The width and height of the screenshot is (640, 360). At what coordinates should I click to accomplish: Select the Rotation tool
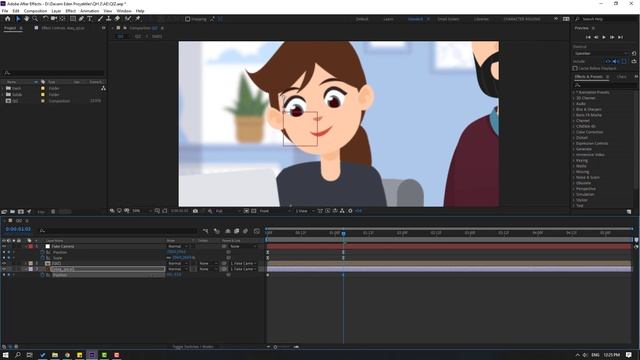tap(45, 19)
